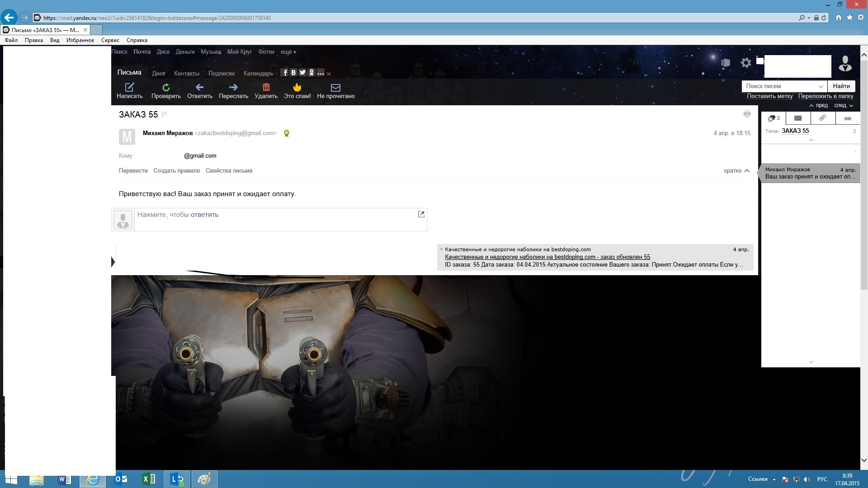
Task: Open the bestdoping.com заказ обновлен 55 link
Action: point(547,257)
